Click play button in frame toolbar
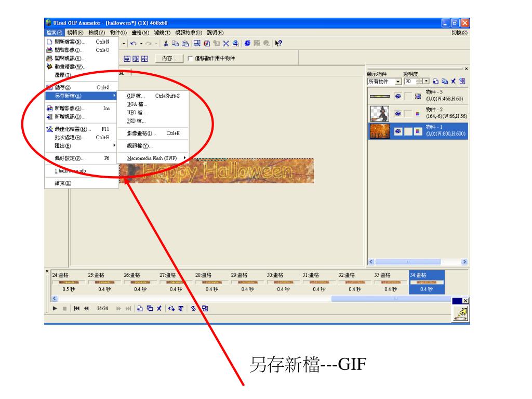 pos(55,309)
